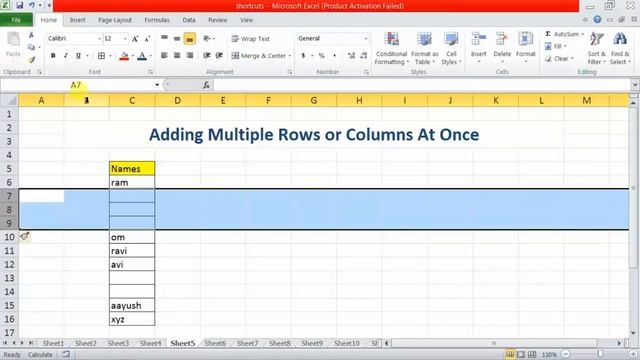The height and width of the screenshot is (360, 640).
Task: Toggle Middle Align
Action: (177, 38)
